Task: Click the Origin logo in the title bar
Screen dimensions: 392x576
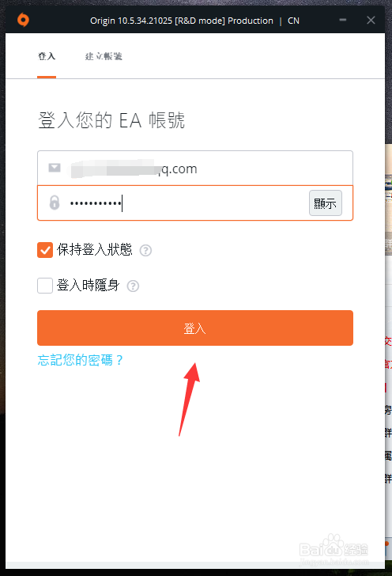Action: coord(23,20)
